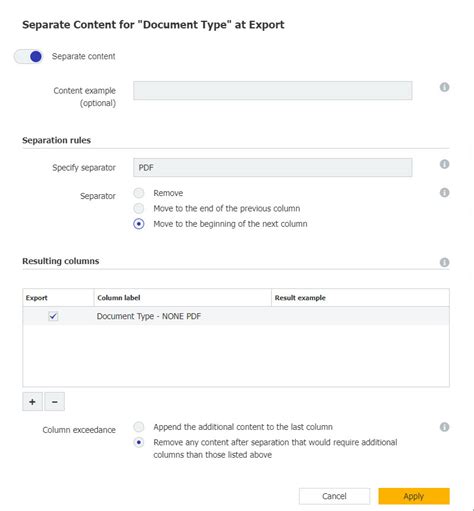The width and height of the screenshot is (474, 511).
Task: Remove a column with the minus button
Action: 55,402
